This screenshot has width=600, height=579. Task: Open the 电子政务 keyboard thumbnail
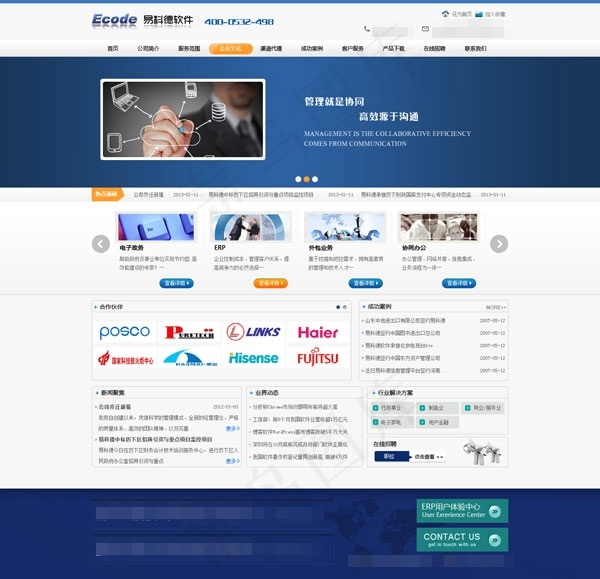tap(156, 227)
